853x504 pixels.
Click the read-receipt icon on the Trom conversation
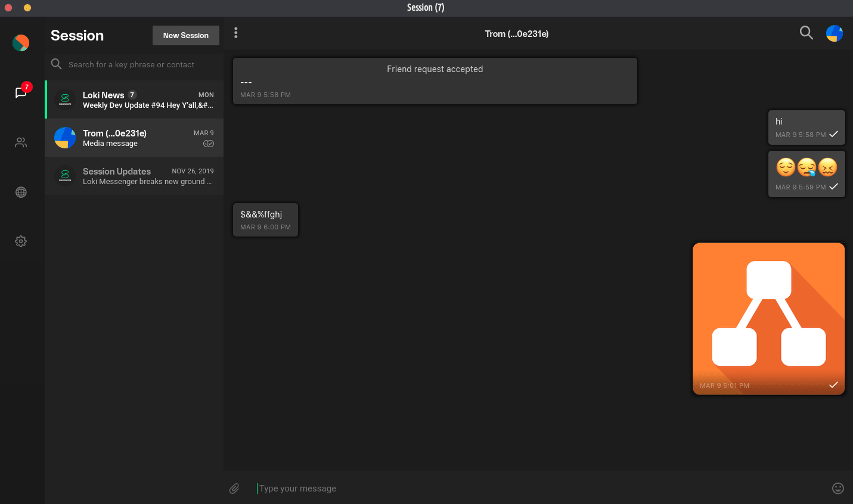209,144
